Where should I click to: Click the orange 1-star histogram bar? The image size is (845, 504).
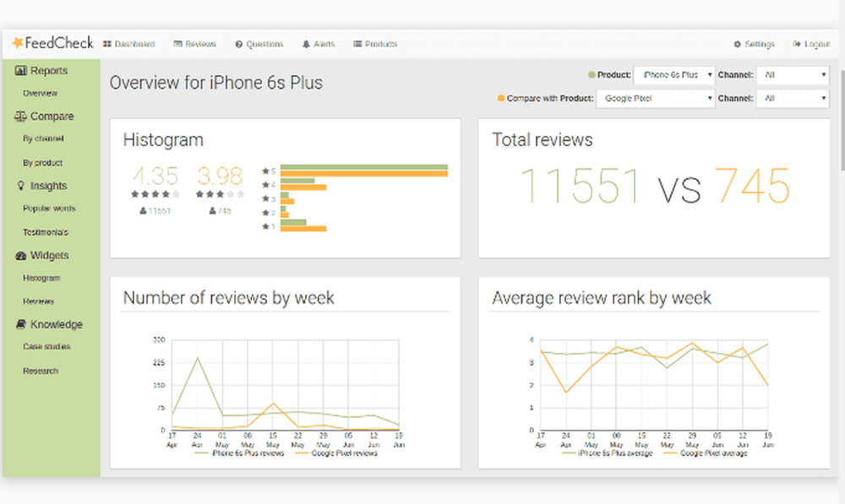click(x=303, y=229)
